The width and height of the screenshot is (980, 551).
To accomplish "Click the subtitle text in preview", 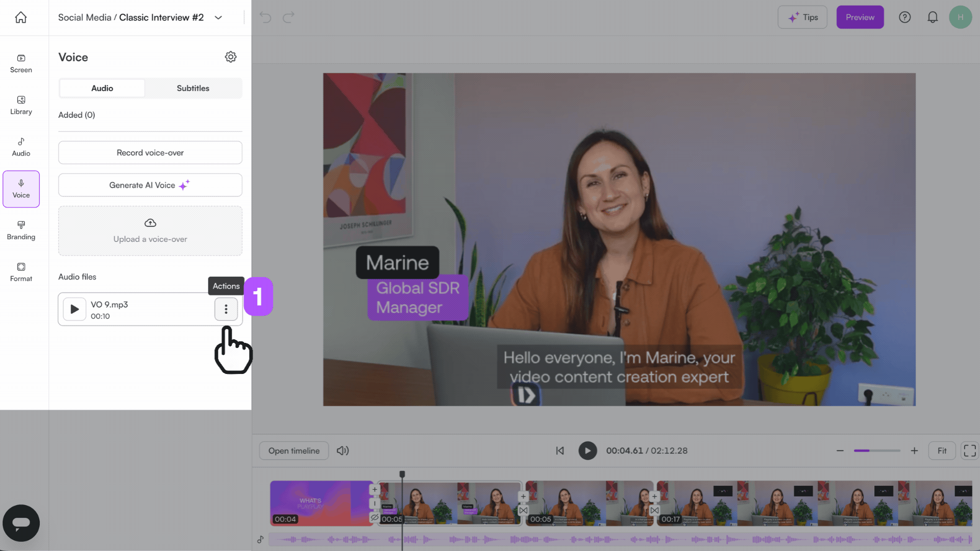I will 619,367.
